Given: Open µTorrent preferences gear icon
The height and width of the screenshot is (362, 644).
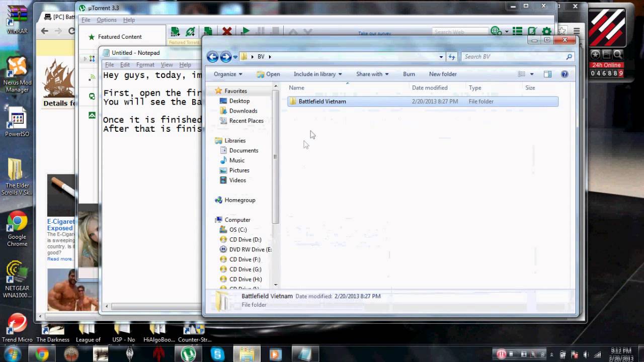Looking at the screenshot, I should (546, 31).
